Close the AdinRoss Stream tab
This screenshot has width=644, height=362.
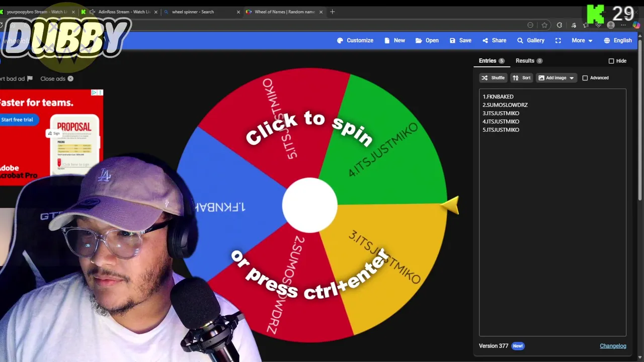coord(156,12)
